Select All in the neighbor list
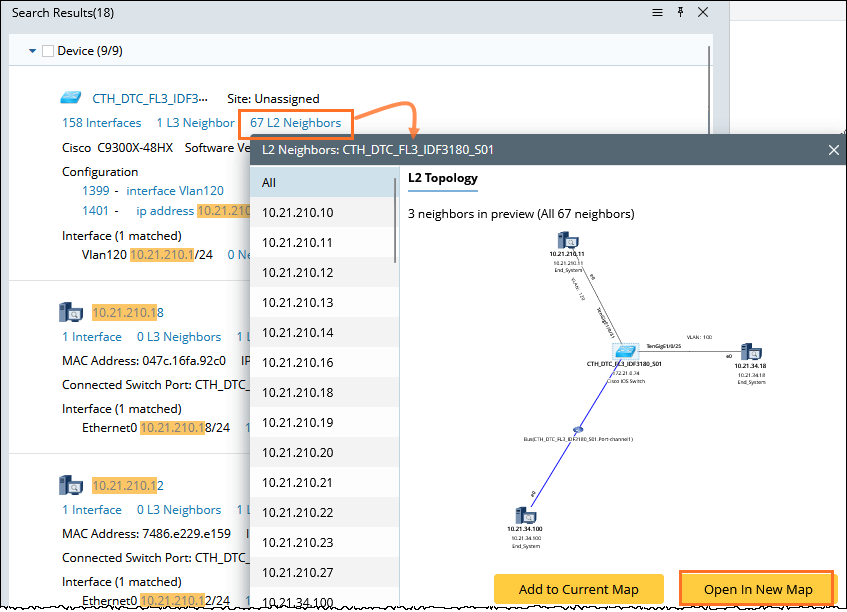 [x=323, y=183]
